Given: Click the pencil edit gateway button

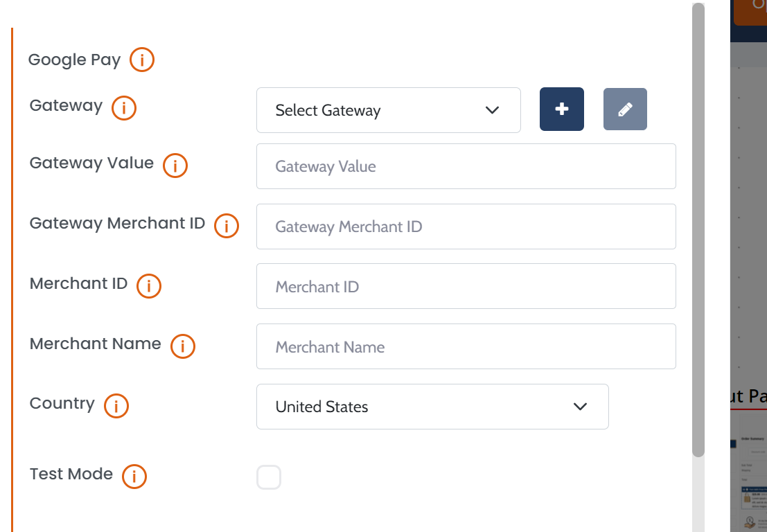Looking at the screenshot, I should (x=625, y=109).
